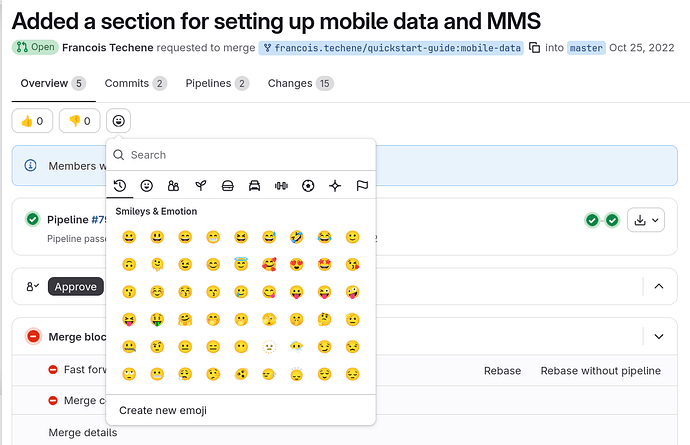The width and height of the screenshot is (690, 445).
Task: Pick the grimacing face emoji
Action: [157, 374]
